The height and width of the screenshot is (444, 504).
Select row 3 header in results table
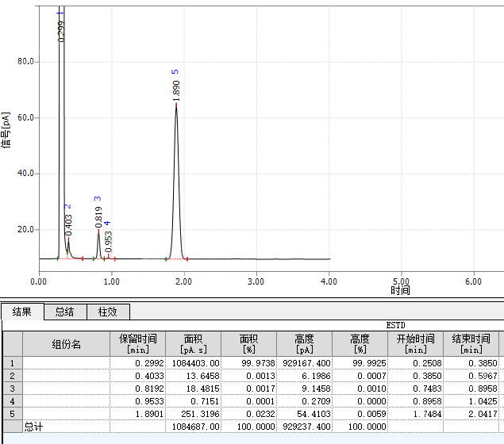11,388
